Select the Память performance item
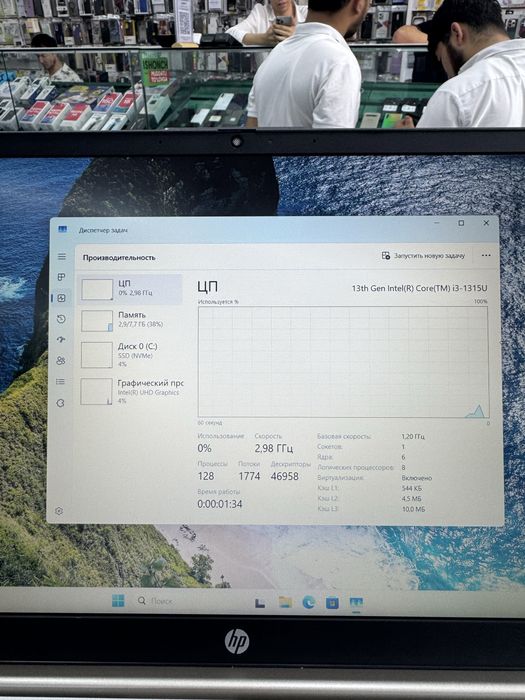 [130, 321]
